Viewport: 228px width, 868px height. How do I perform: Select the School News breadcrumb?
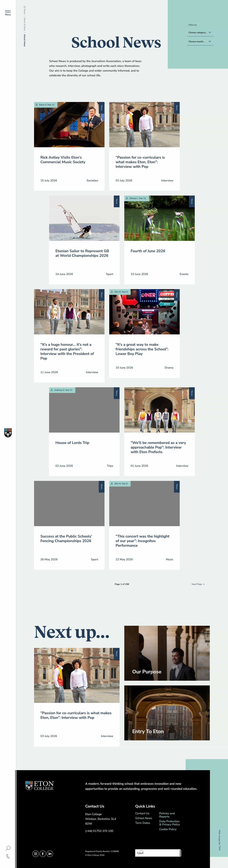click(25, 40)
